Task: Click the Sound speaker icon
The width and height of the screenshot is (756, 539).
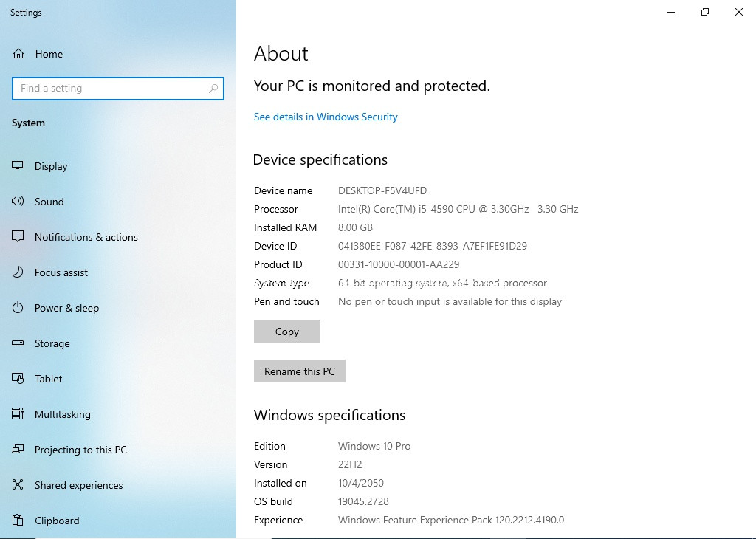Action: point(18,202)
